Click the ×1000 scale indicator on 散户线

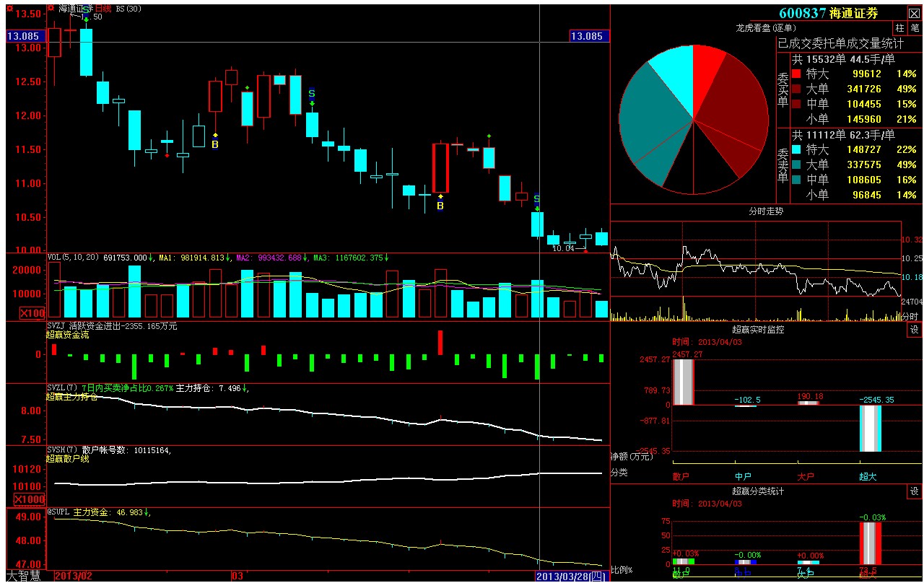tap(29, 499)
